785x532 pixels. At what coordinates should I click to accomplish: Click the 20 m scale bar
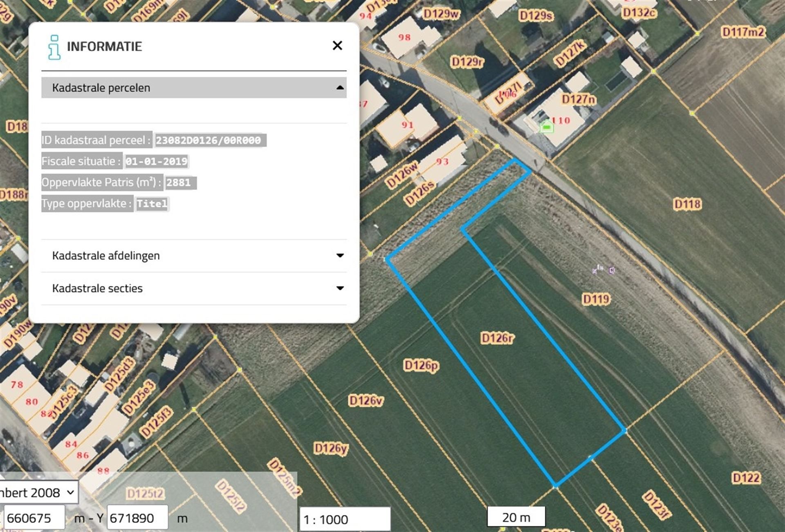coord(516,517)
